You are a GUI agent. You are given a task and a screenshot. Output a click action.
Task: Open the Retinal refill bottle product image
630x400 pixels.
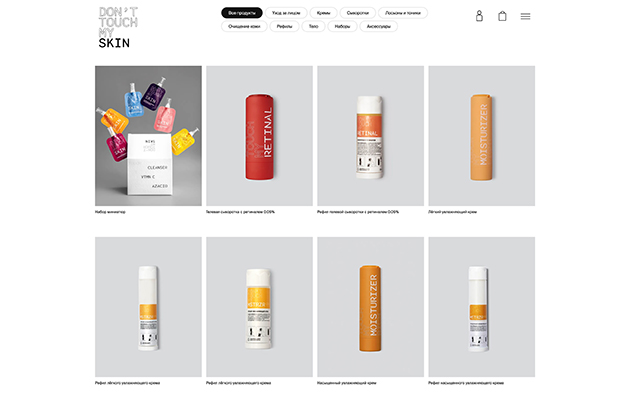pyautogui.click(x=370, y=136)
